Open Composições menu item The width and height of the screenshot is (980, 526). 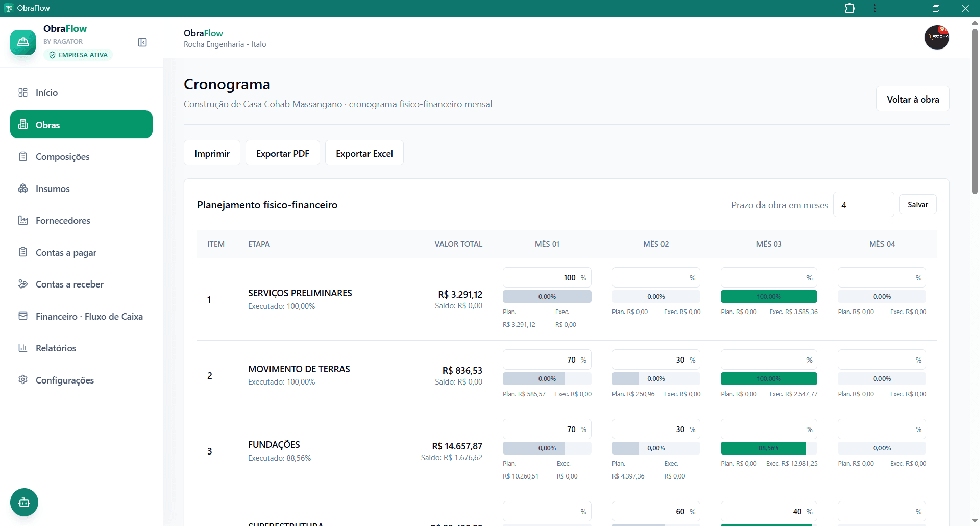click(81, 156)
